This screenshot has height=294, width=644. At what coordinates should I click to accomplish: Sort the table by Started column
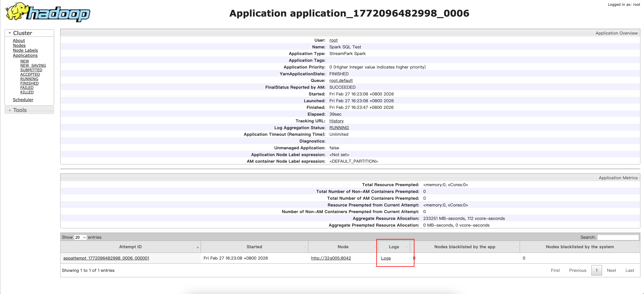[x=254, y=247]
